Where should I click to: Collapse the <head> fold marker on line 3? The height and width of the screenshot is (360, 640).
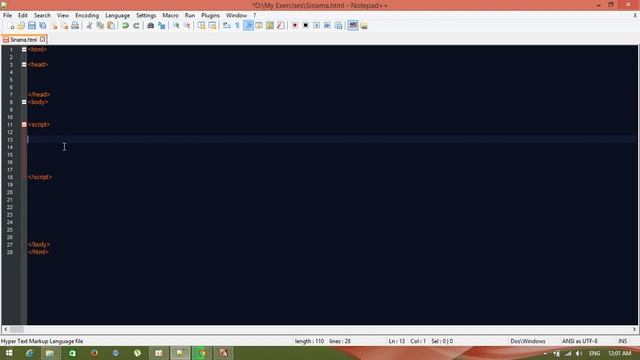24,64
